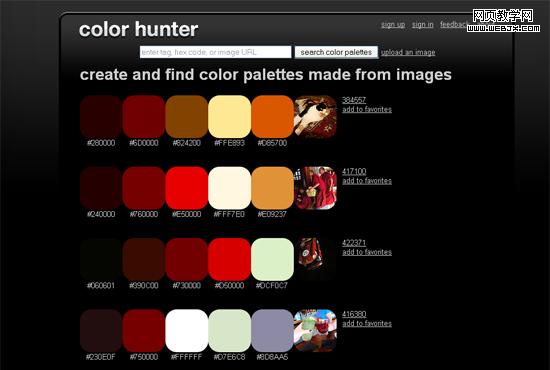The width and height of the screenshot is (550, 370).
Task: Open the thumbnail image of palette 384557
Action: click(315, 117)
